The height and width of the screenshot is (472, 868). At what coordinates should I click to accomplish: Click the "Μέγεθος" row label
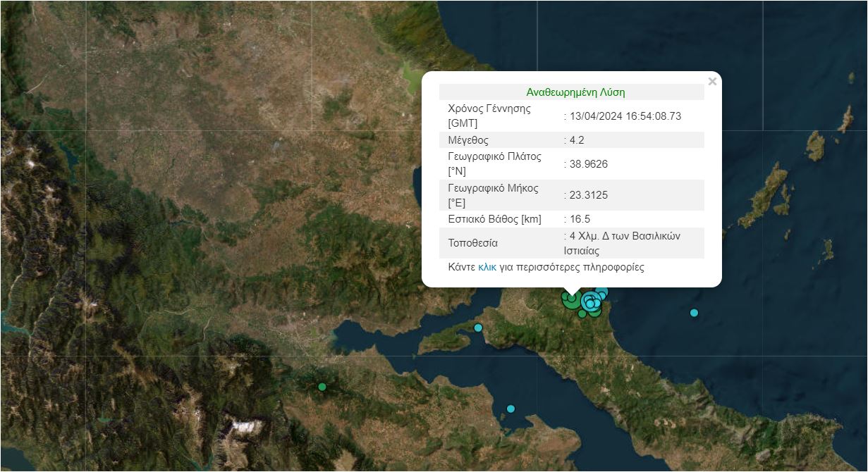pyautogui.click(x=468, y=140)
